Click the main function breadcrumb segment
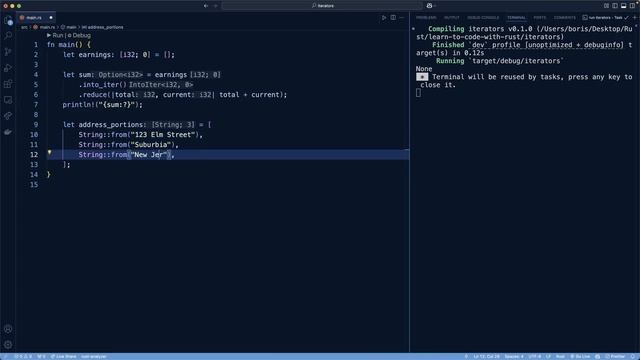Viewport: 640px width, 360px height. 69,27
